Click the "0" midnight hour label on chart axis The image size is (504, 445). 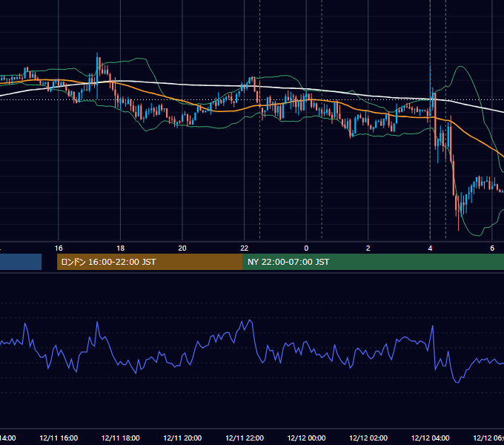tap(306, 248)
